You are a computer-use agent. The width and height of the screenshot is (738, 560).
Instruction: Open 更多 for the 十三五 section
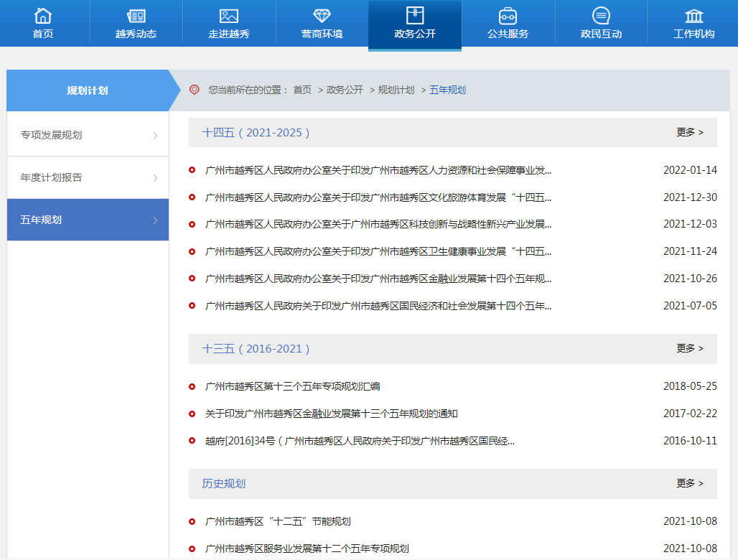689,349
